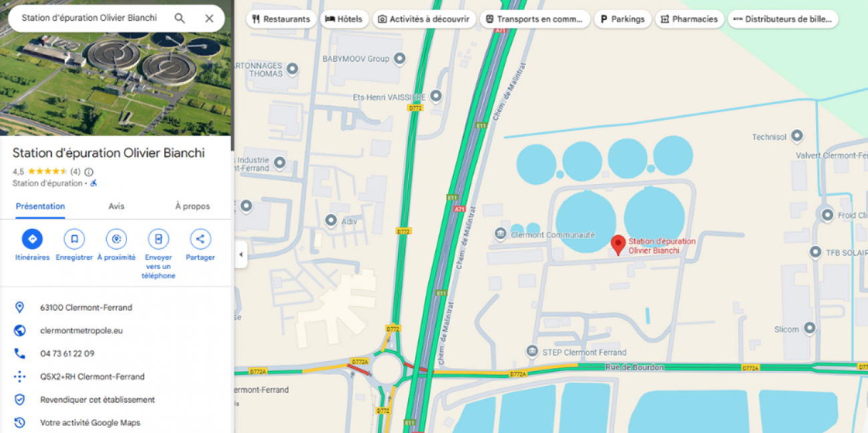This screenshot has width=868, height=433.
Task: Save place with Enregistrer icon
Action: click(74, 239)
